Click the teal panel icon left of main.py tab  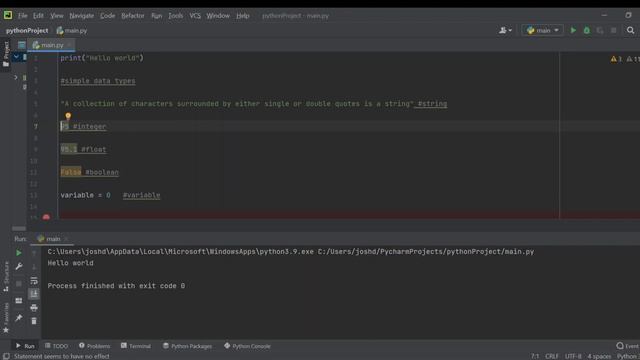[x=22, y=45]
